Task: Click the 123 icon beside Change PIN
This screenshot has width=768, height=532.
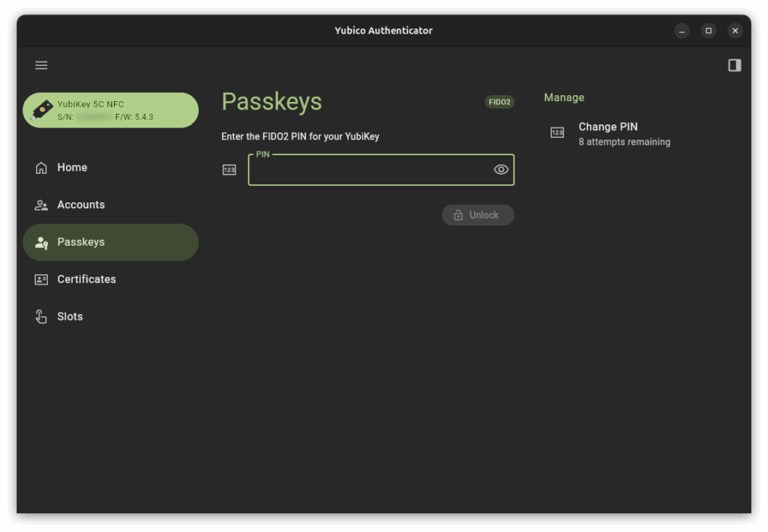Action: (x=557, y=133)
